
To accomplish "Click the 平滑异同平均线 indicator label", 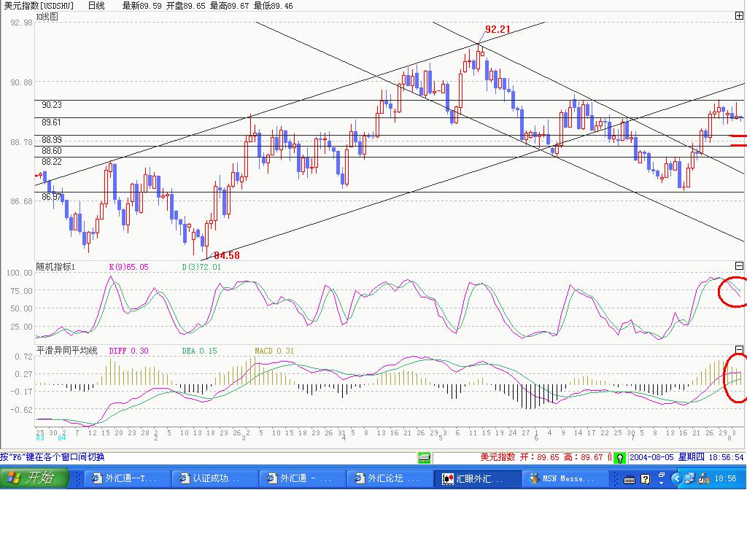I will 66,351.
